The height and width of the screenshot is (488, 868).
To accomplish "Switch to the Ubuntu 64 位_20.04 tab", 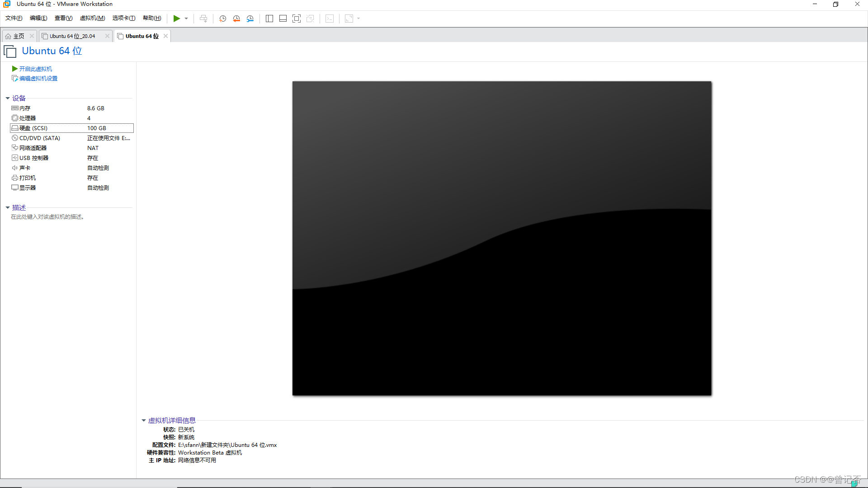I will click(72, 36).
